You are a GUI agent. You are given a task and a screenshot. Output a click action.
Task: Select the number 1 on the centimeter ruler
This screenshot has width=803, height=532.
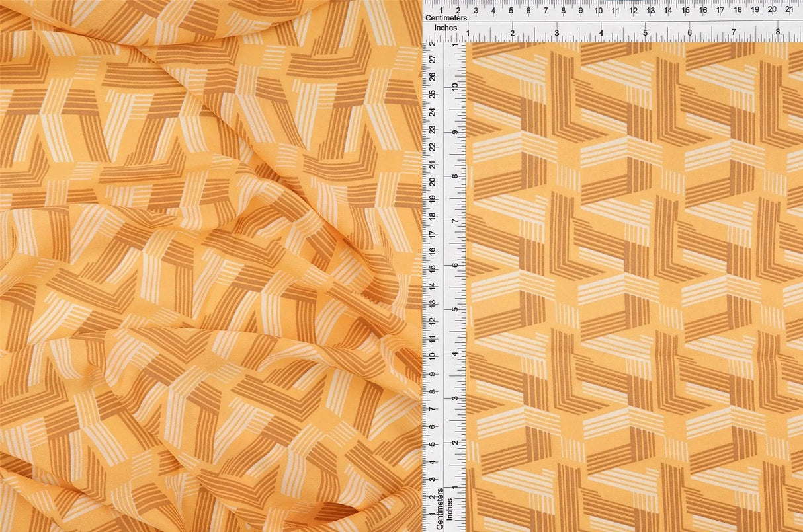point(441,11)
